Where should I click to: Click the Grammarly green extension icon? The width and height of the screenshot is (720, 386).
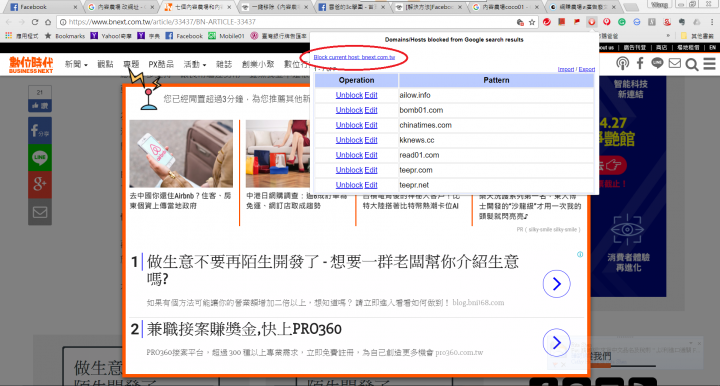click(622, 22)
